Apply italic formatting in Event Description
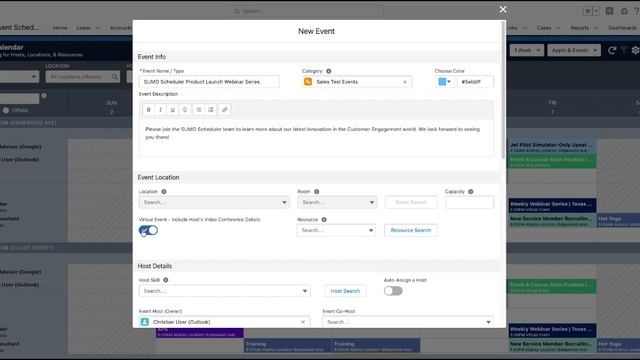 pyautogui.click(x=160, y=109)
